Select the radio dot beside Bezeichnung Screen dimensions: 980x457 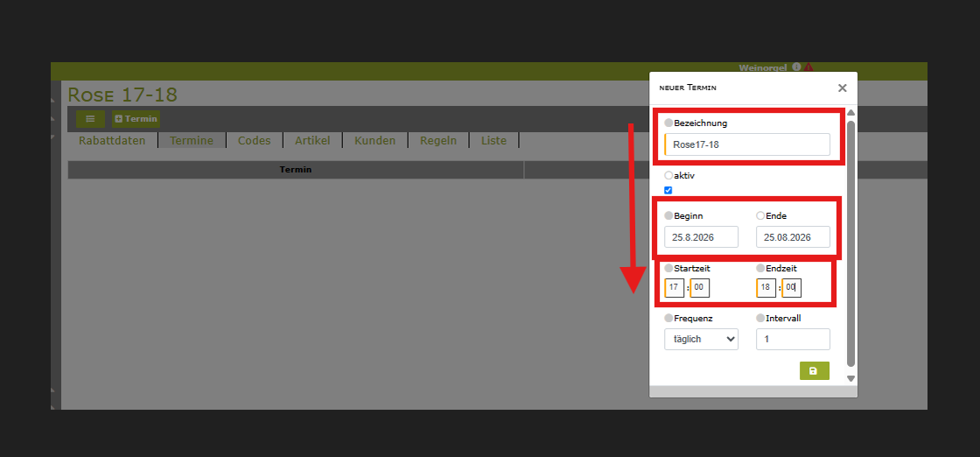point(668,123)
